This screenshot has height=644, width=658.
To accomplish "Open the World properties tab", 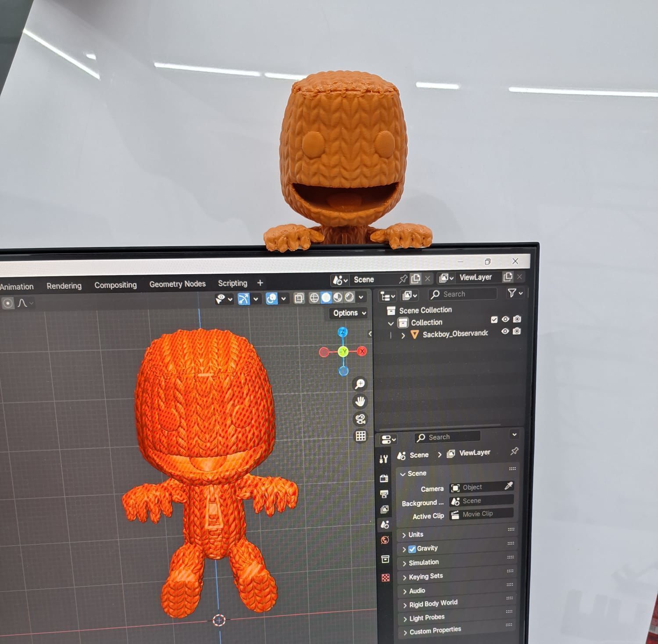I will [385, 540].
